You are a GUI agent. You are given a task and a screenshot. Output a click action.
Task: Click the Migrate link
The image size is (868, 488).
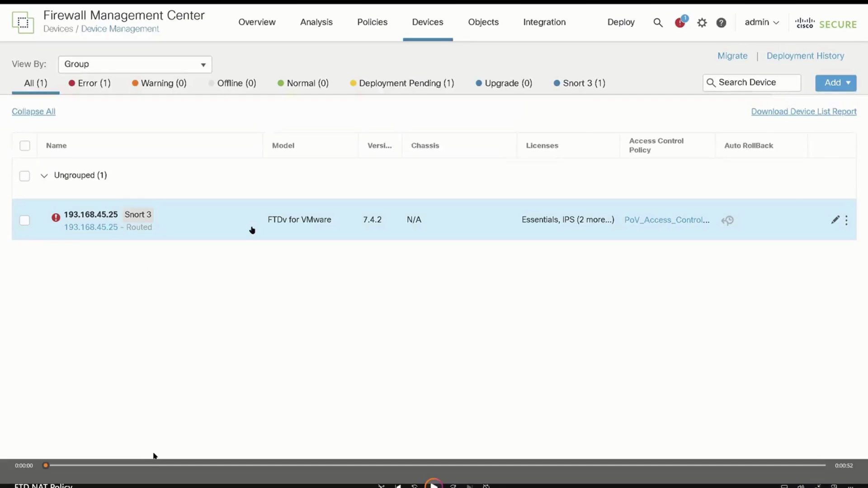pyautogui.click(x=732, y=56)
